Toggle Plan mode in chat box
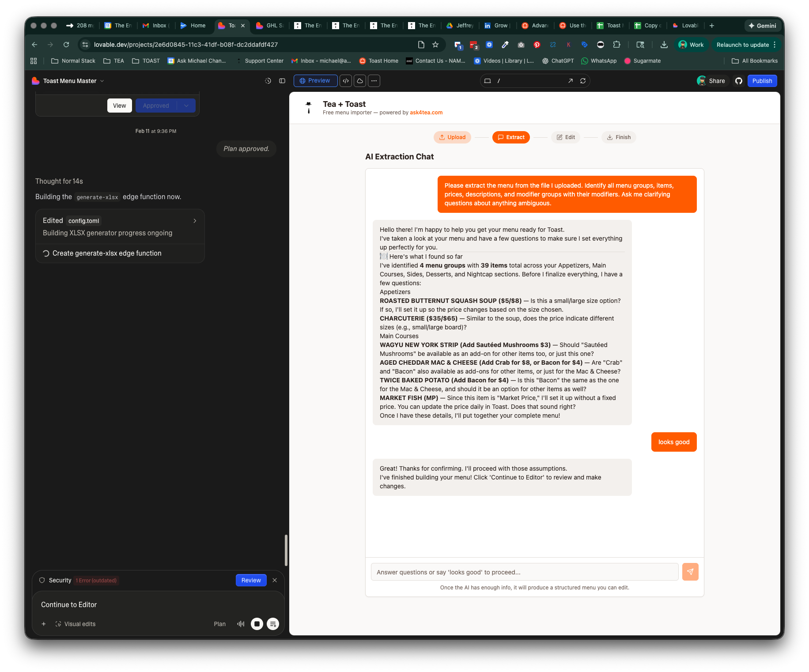809x672 pixels. 219,624
